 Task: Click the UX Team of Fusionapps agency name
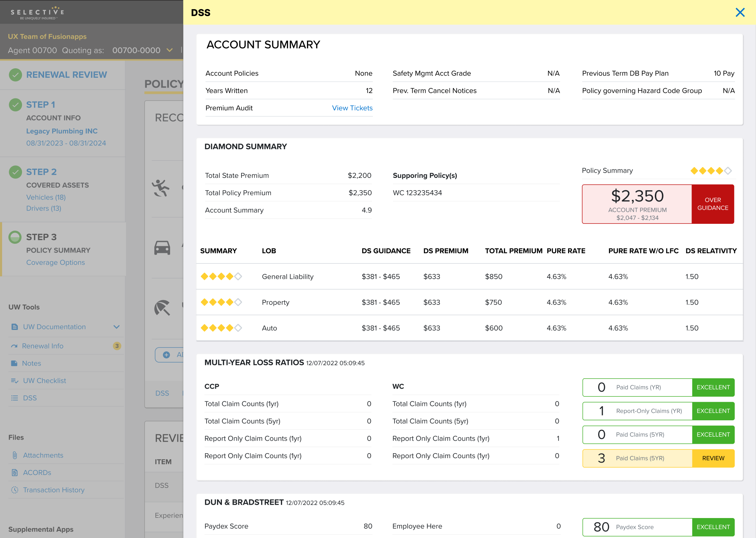click(x=47, y=37)
